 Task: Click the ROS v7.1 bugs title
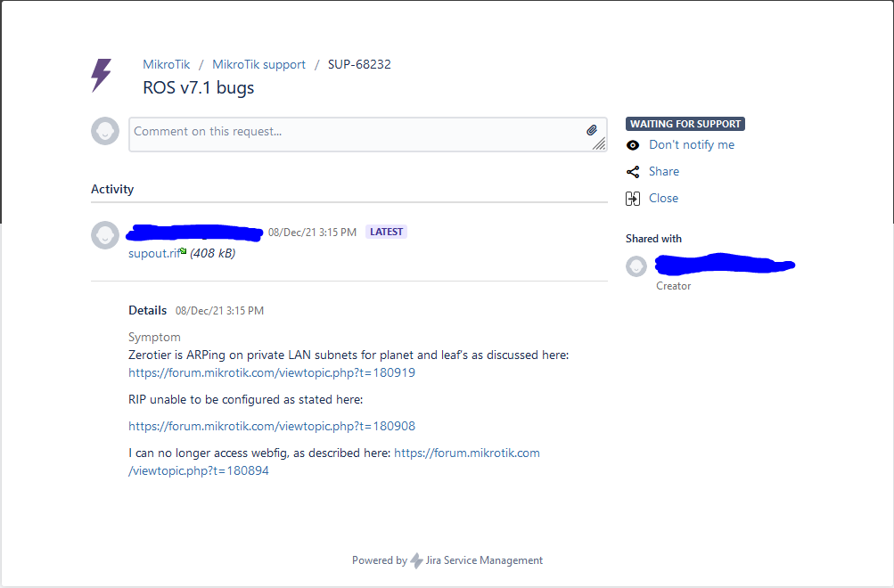(x=199, y=87)
